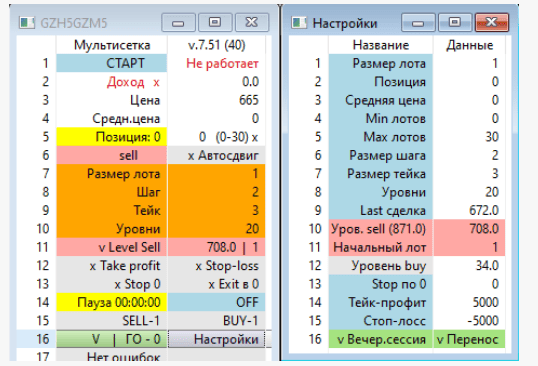Minimize the Настройки window
This screenshot has width=538, height=366.
point(418,22)
